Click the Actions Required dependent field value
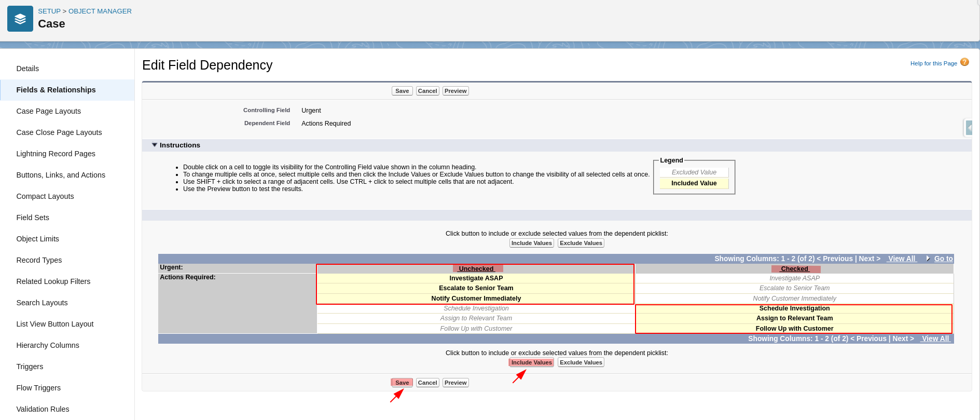 [326, 124]
